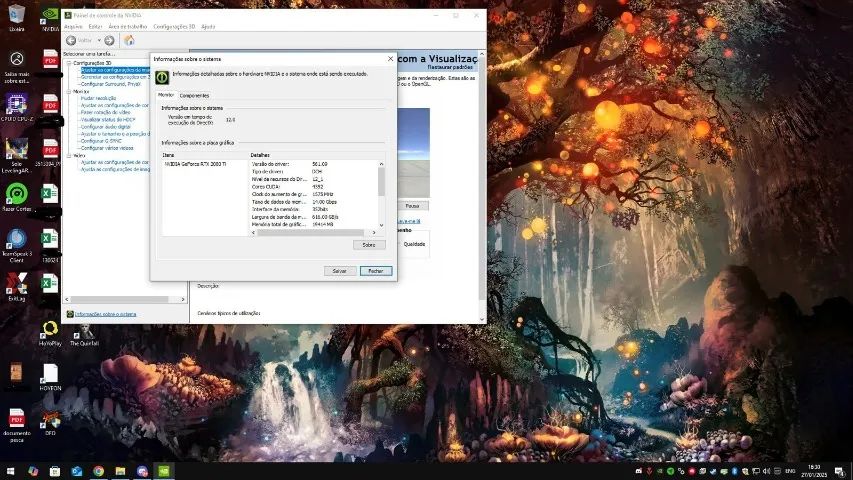The height and width of the screenshot is (480, 853).
Task: Open the ExitLag desktop icon
Action: click(17, 287)
